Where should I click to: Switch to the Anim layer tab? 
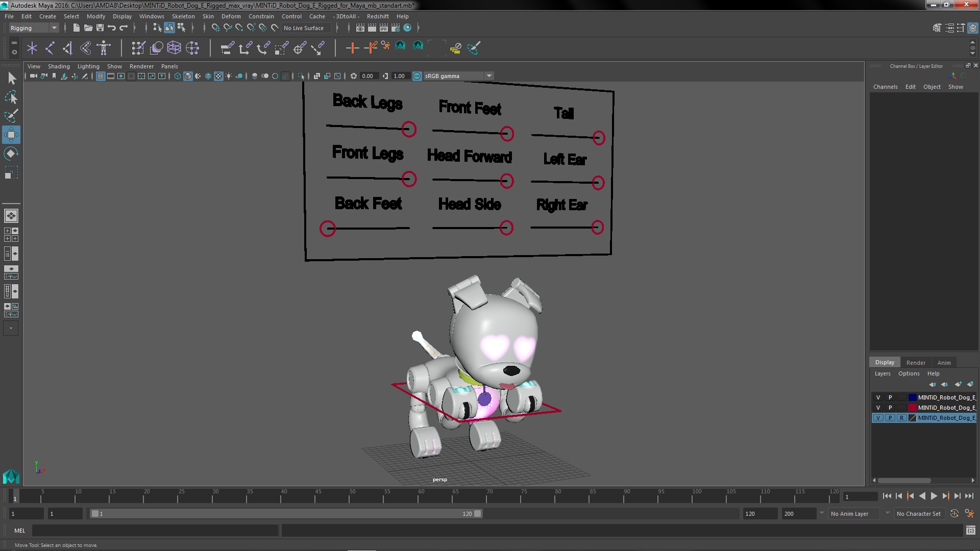[944, 363]
